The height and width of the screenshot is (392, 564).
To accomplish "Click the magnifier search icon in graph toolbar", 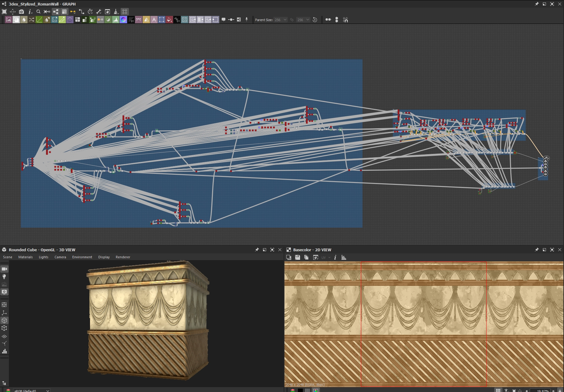I will click(38, 12).
